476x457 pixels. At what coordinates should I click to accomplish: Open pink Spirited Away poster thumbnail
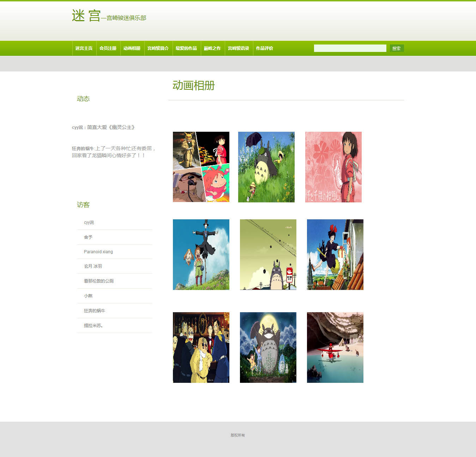coord(333,167)
